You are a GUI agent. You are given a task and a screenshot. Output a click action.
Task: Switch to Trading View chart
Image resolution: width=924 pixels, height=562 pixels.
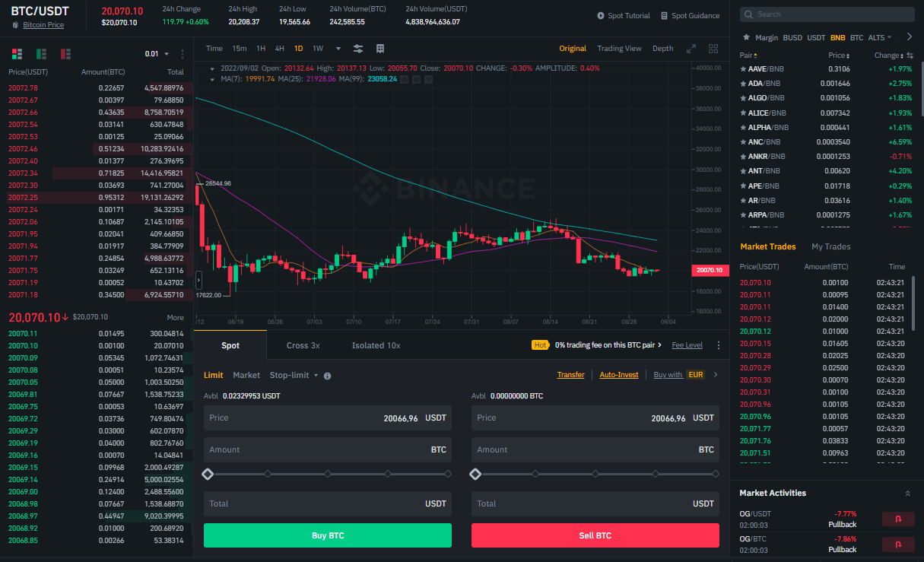tap(619, 49)
